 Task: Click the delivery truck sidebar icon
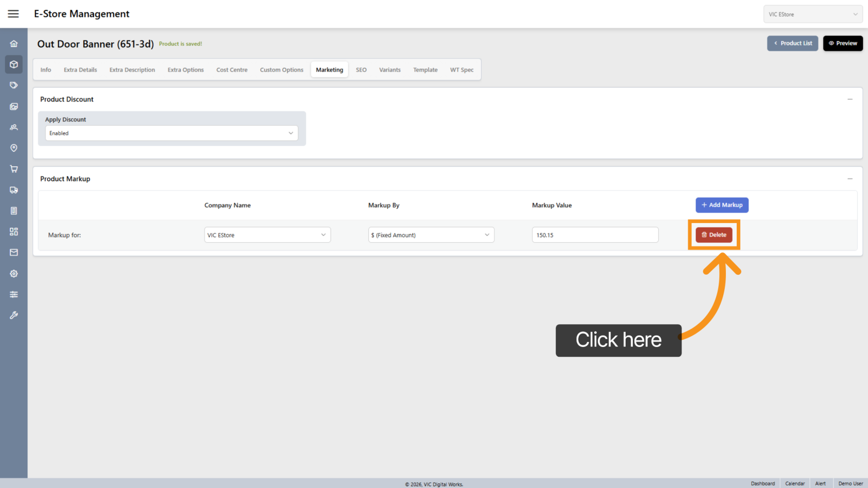click(x=14, y=190)
